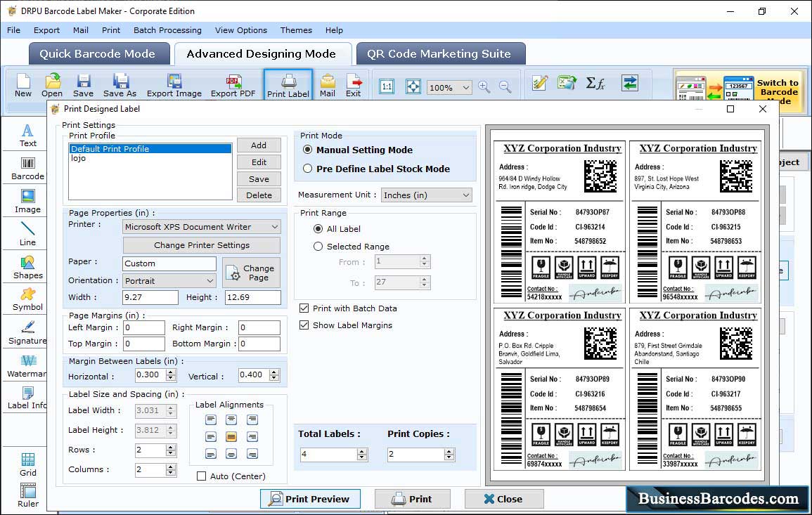Screen dimensions: 812x515
Task: Select Manual Setting Mode radio button
Action: 308,150
